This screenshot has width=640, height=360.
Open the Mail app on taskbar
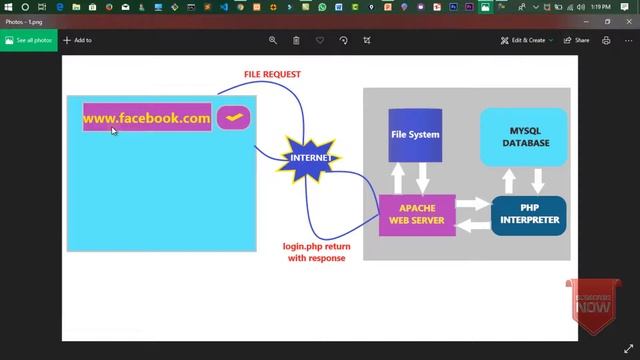pos(125,7)
